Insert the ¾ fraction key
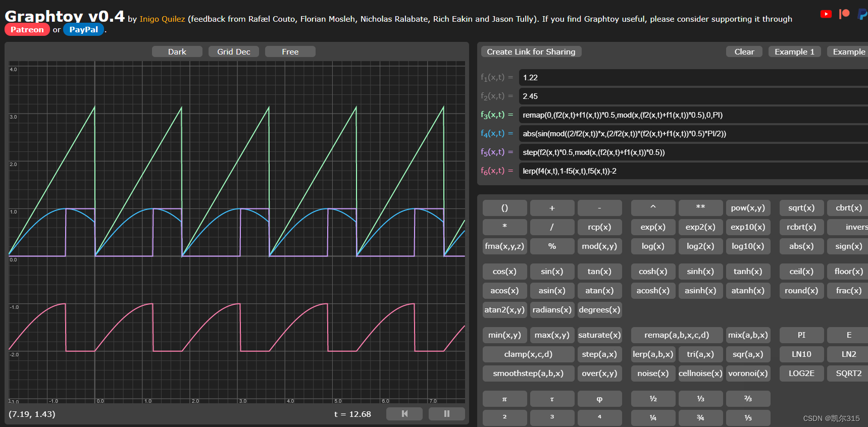Image resolution: width=868 pixels, height=427 pixels. [700, 418]
